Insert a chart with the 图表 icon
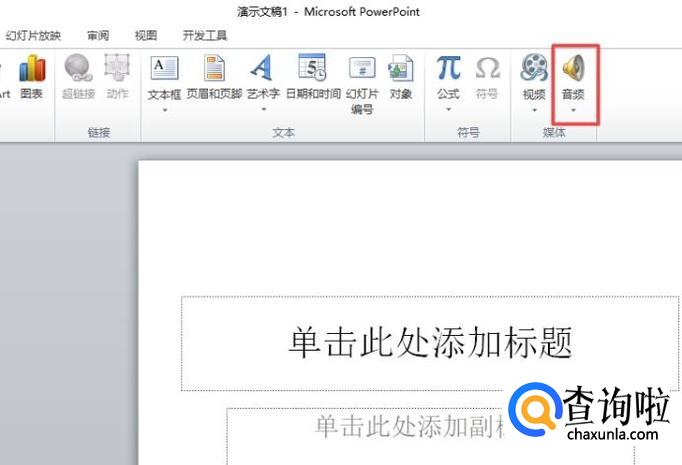This screenshot has width=682, height=465. tap(32, 68)
